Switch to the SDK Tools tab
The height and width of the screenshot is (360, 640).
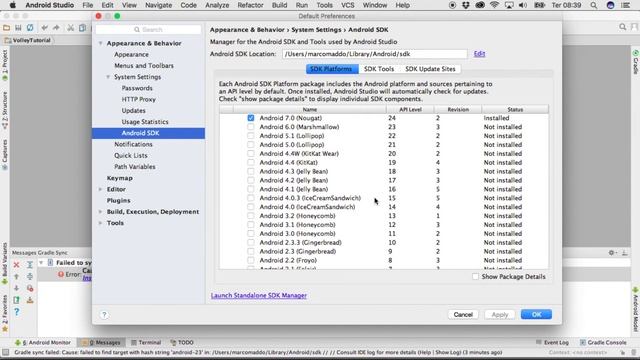coord(379,69)
